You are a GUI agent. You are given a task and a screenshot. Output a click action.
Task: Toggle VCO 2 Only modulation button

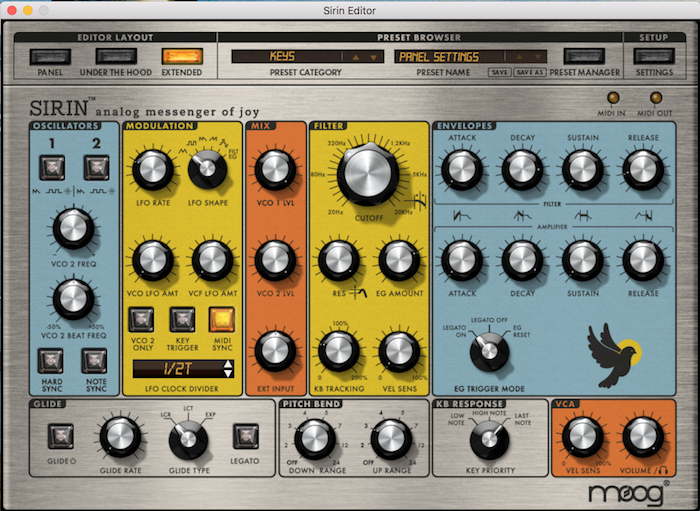(x=142, y=319)
